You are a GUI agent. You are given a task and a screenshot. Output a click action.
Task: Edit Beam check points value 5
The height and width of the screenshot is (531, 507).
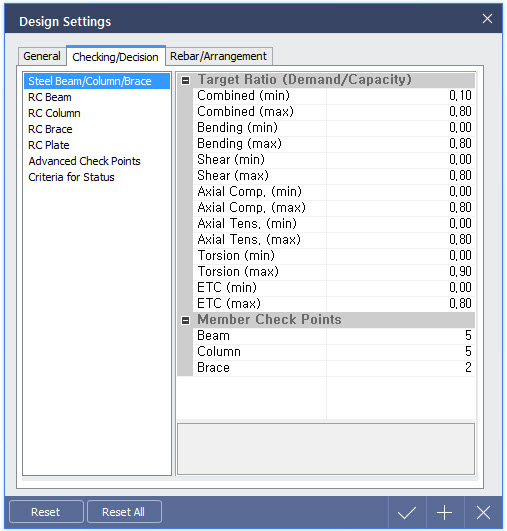click(401, 336)
